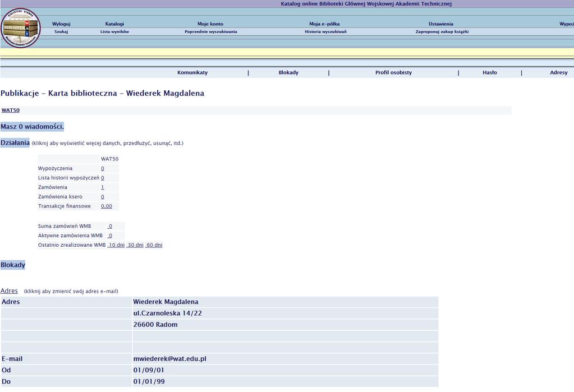
Task: Select address ul.Czarnoleska 14/22
Action: click(x=168, y=313)
